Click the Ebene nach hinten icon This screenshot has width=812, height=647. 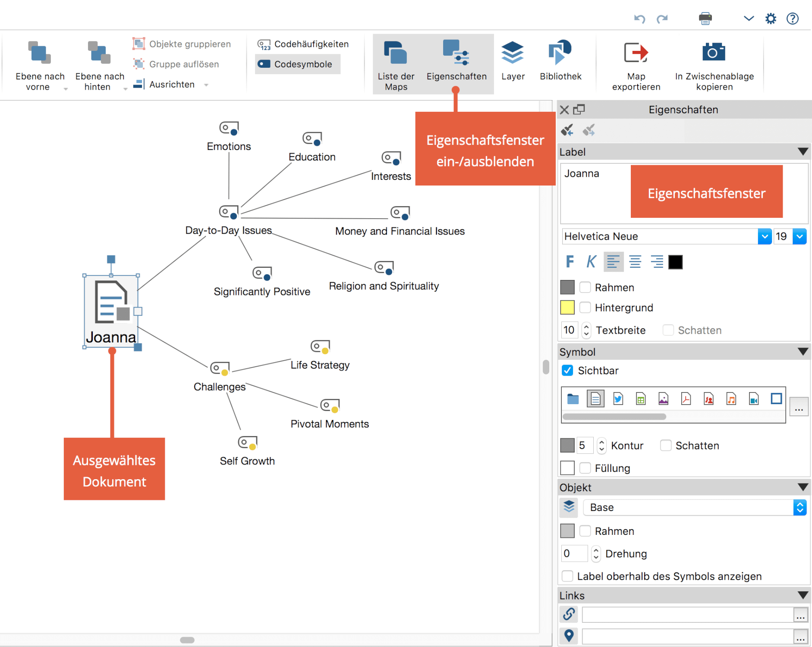(99, 53)
